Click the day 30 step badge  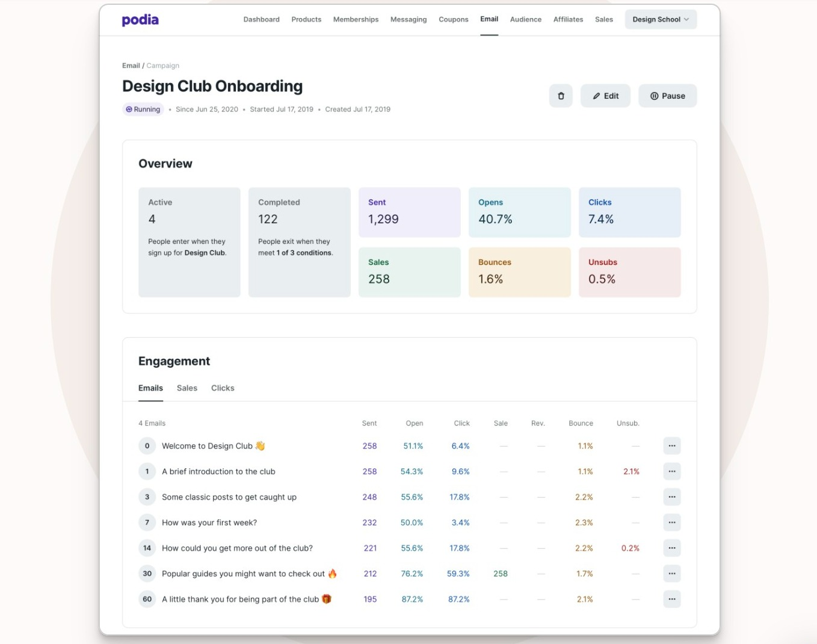pos(147,574)
